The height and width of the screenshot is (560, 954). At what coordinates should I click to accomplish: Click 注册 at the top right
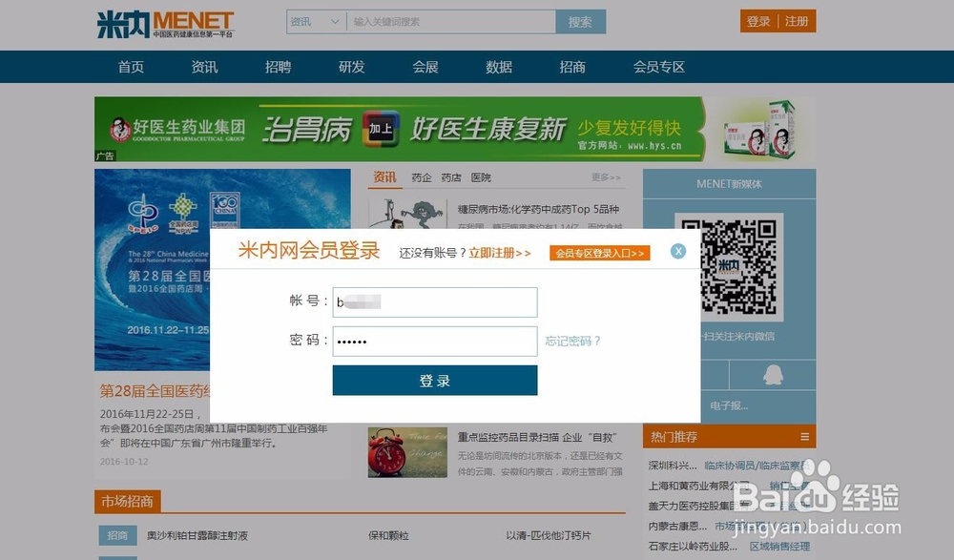click(795, 20)
